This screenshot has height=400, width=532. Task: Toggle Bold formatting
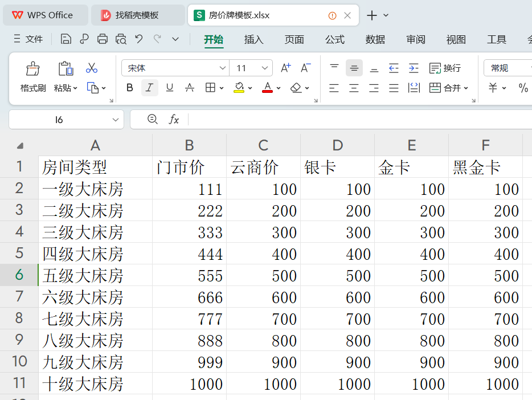(130, 88)
